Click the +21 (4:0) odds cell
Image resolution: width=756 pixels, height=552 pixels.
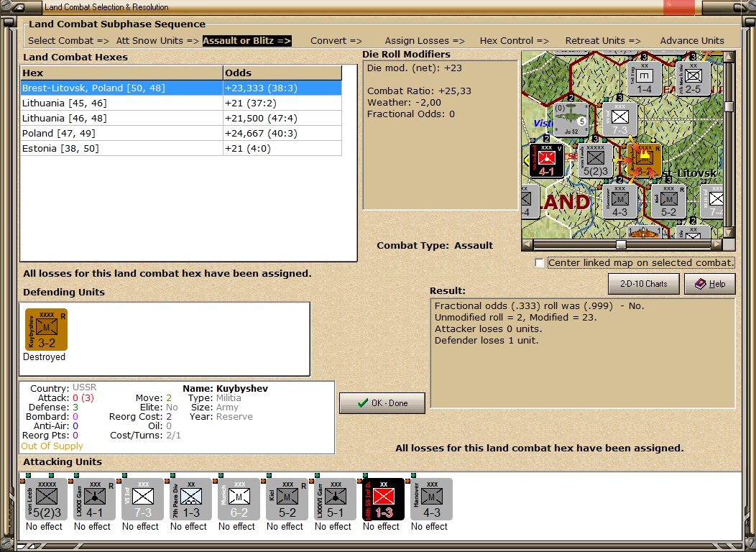click(282, 149)
